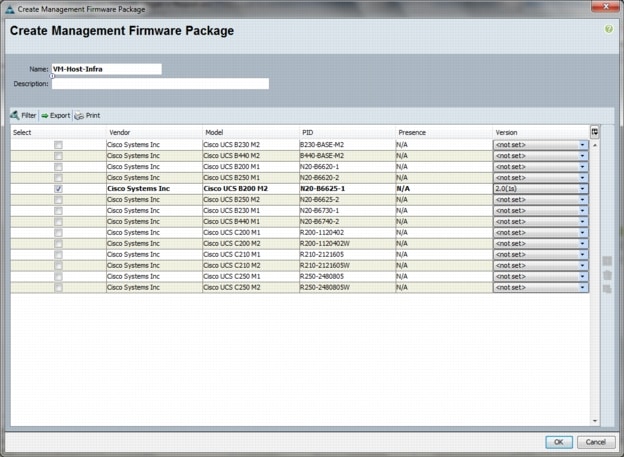Click the Cancel button

pyautogui.click(x=596, y=442)
